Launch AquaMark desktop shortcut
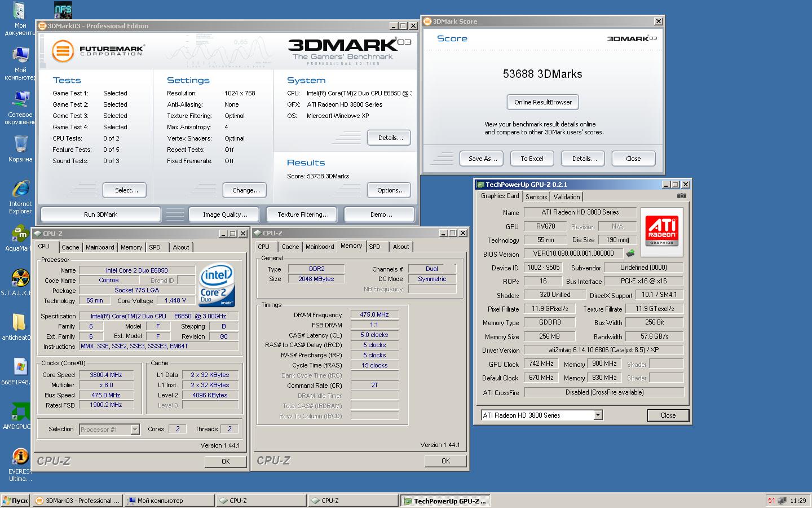This screenshot has width=812, height=508. pos(20,238)
